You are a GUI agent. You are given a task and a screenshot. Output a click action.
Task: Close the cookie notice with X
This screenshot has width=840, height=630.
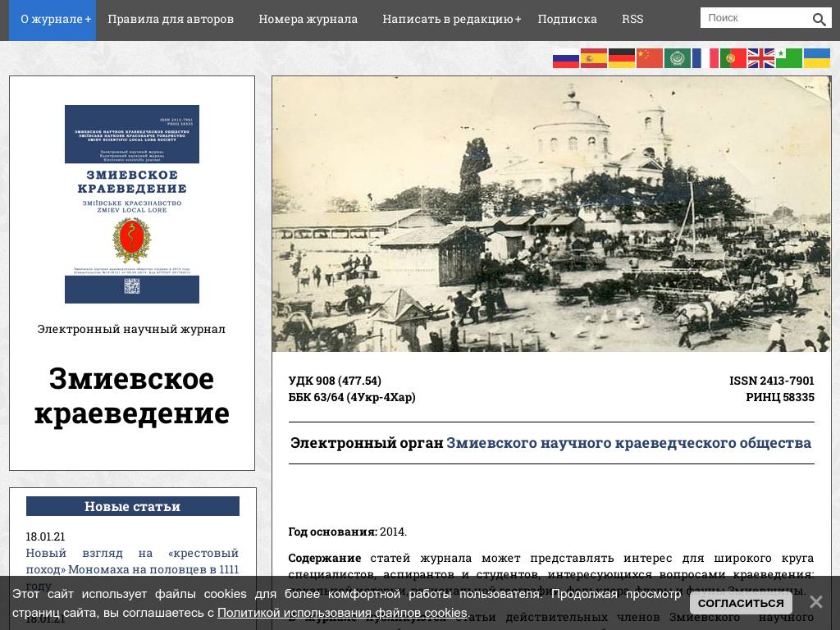tap(816, 601)
